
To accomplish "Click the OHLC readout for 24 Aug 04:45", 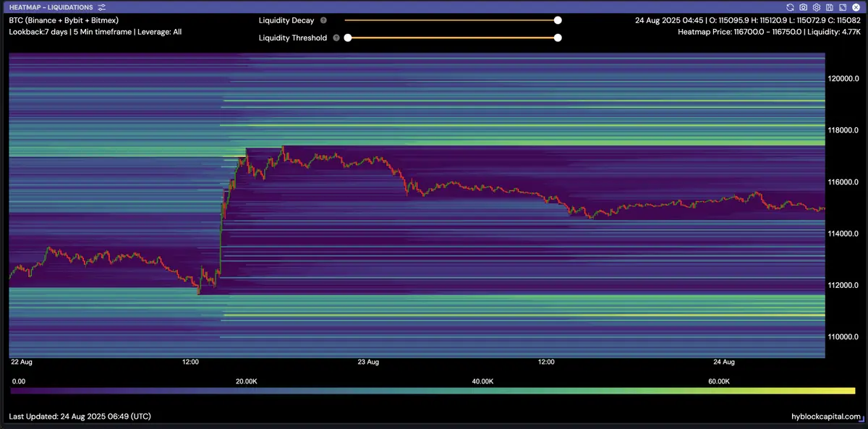I will coord(748,21).
